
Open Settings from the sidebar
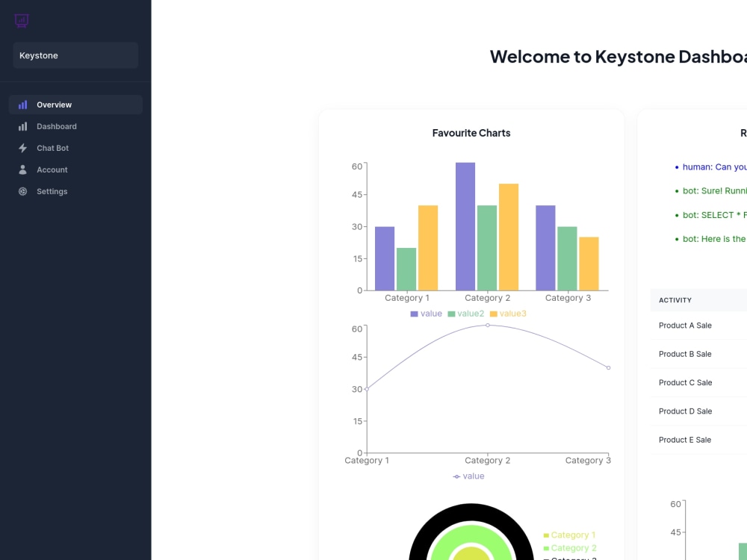[75, 191]
